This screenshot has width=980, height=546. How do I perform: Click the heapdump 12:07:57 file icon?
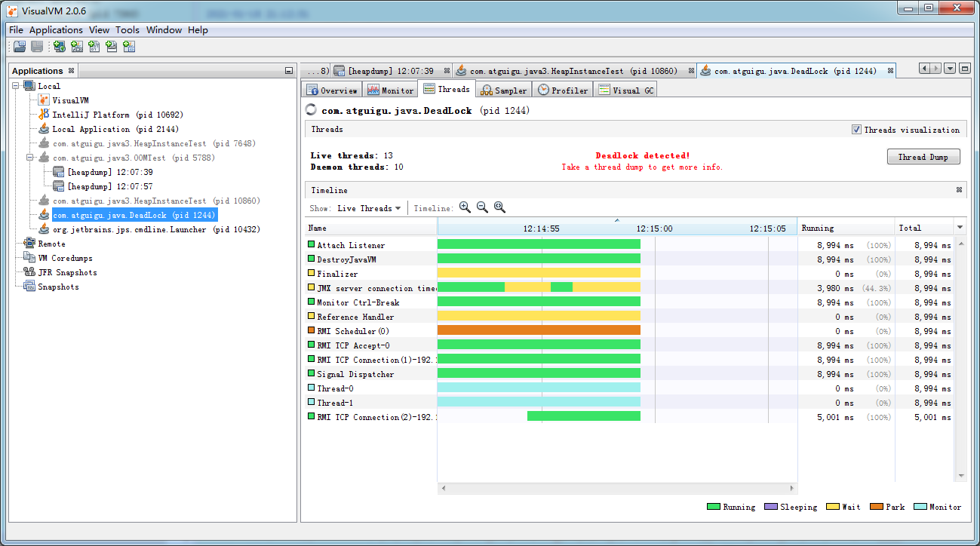58,186
